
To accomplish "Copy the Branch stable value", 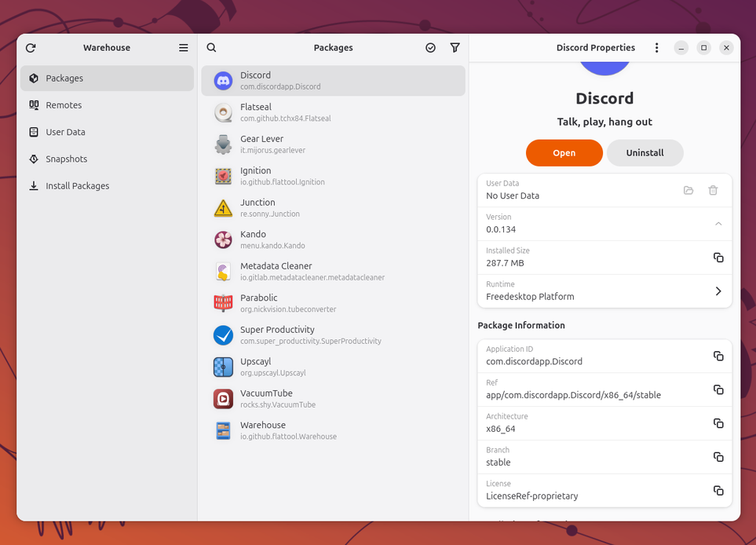I will tap(718, 457).
